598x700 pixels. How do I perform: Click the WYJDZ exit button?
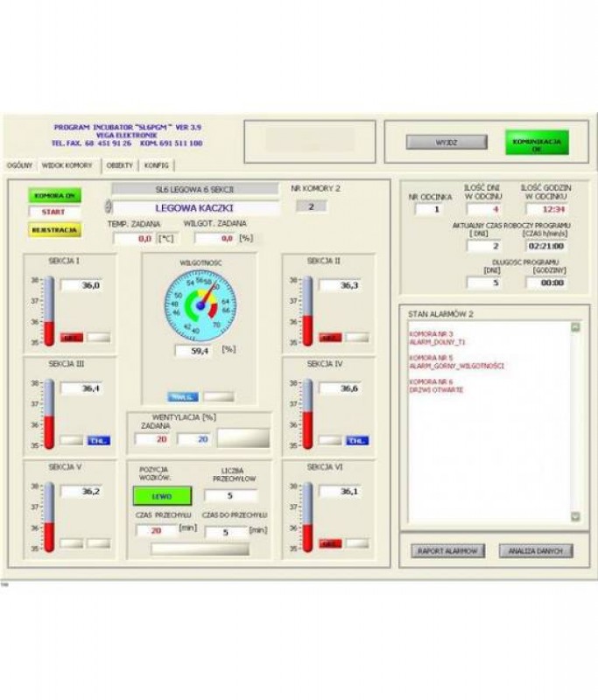tap(447, 143)
